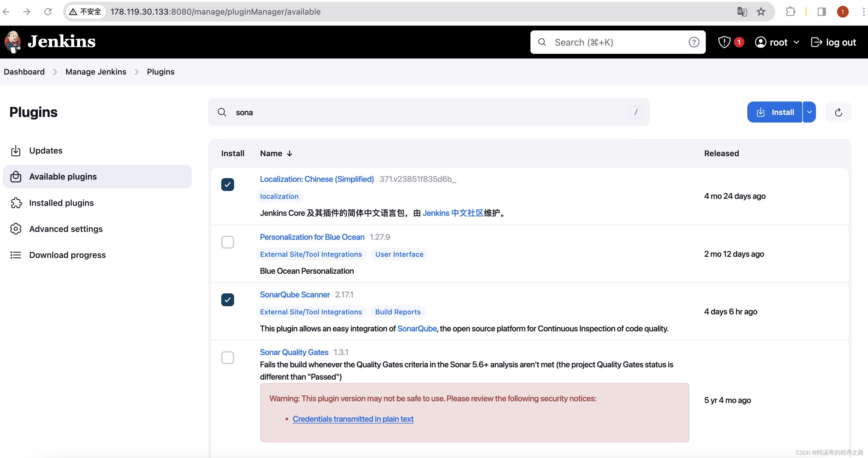Navigate to the Dashboard breadcrumb
The image size is (868, 458).
[24, 72]
